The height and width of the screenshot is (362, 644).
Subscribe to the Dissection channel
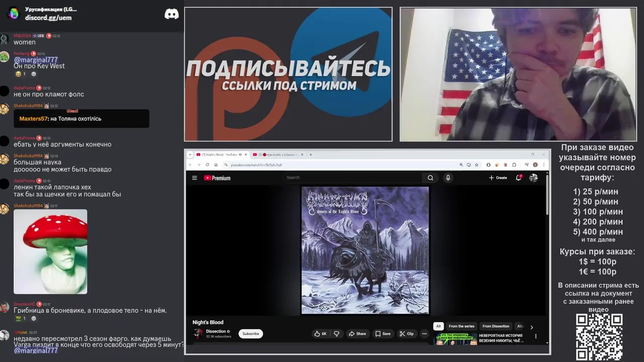[251, 334]
